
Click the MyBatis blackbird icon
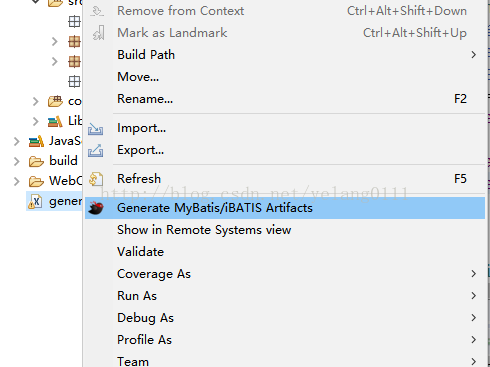tap(96, 208)
